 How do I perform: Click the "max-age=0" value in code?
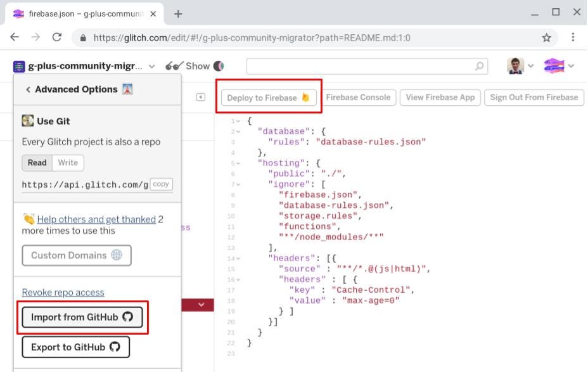371,301
